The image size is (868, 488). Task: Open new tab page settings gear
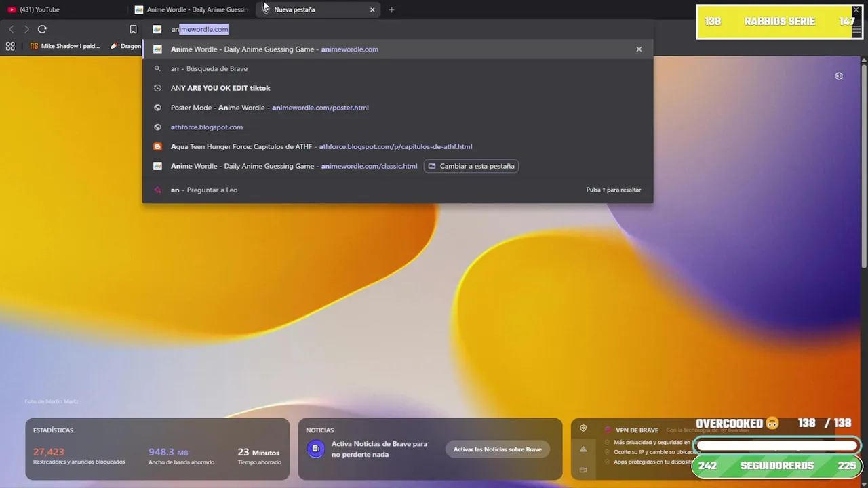(839, 76)
